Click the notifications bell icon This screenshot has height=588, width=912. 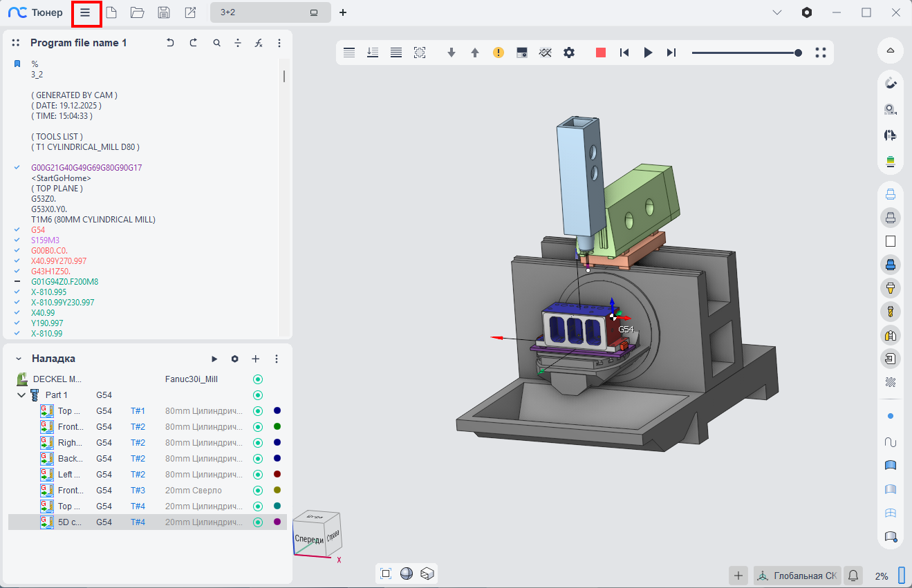(853, 576)
